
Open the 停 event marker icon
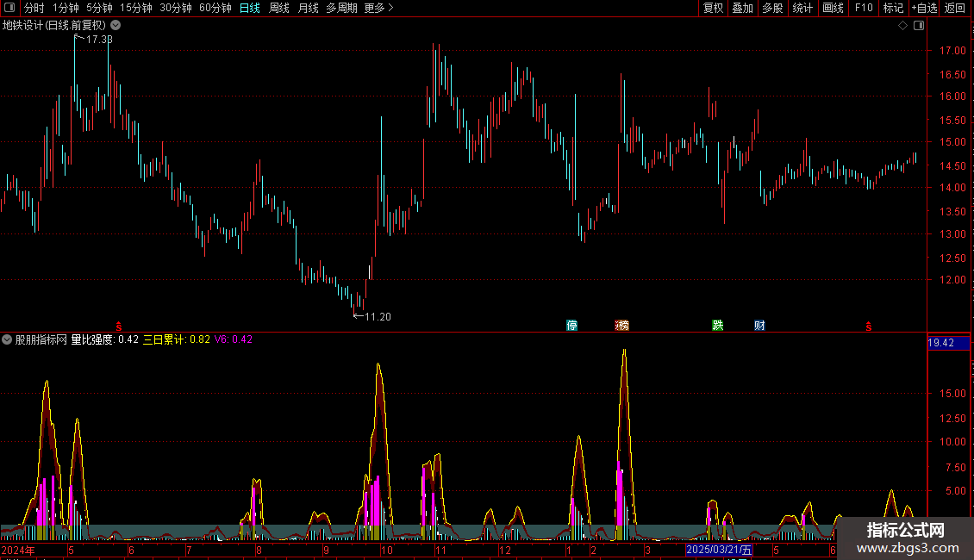[572, 326]
